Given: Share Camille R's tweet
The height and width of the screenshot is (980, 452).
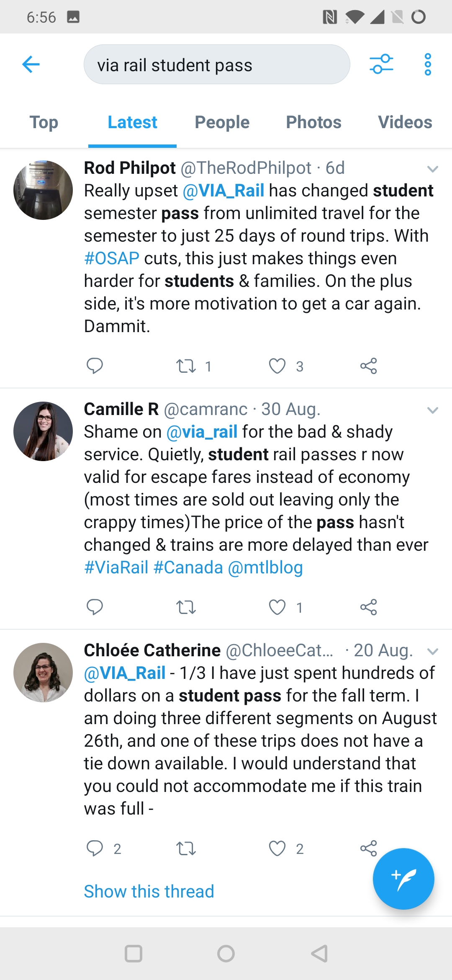Looking at the screenshot, I should pos(368,607).
